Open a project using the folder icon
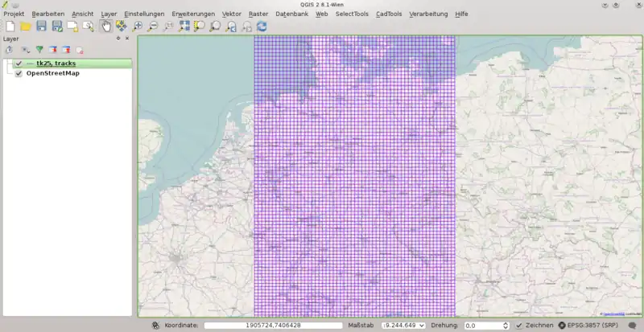The image size is (644, 332). point(25,27)
